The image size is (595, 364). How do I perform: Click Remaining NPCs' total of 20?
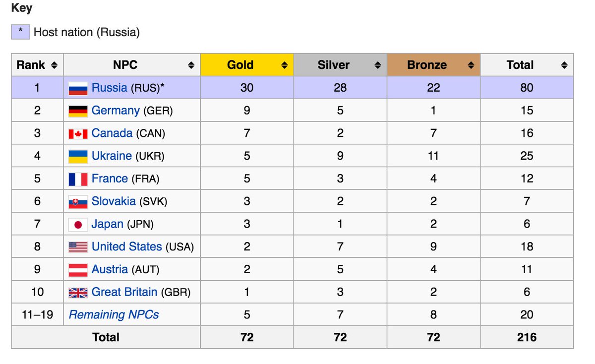coord(527,315)
